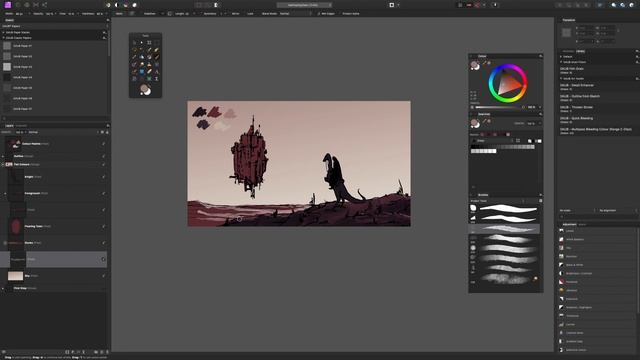
Task: Open the Assets panel options menu icon
Action: tap(108, 20)
